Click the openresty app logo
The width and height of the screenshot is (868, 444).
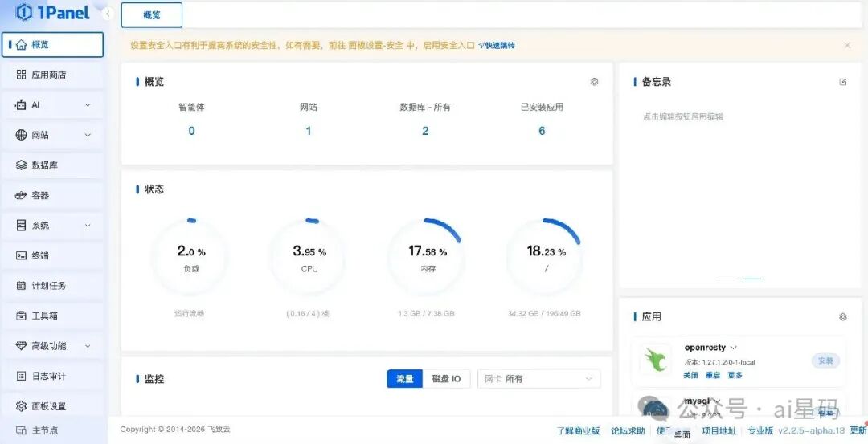655,360
